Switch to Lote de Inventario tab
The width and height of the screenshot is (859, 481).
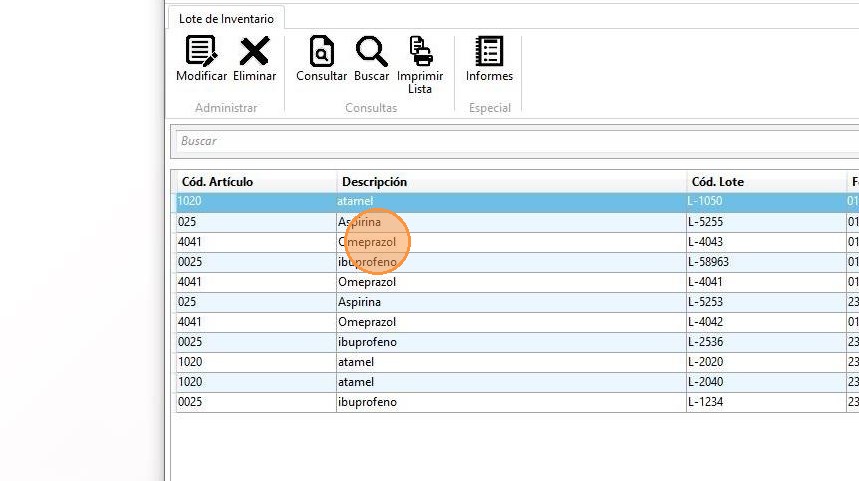coord(226,19)
